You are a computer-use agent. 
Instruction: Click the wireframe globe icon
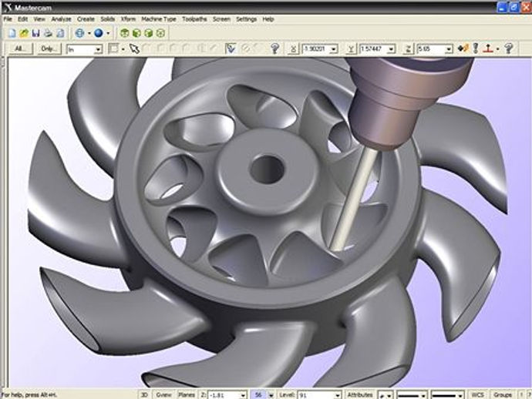click(79, 33)
